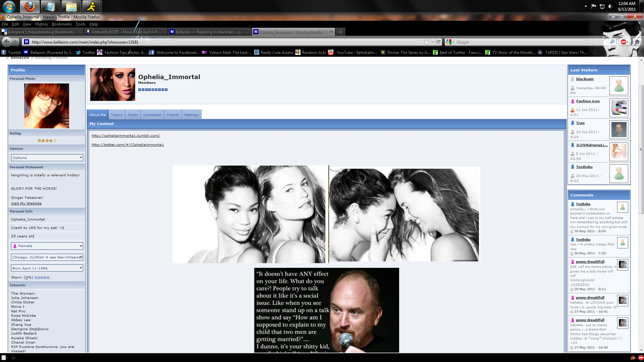Viewport: 644px width, 362px height.
Task: Open a new tab with plus icon
Action: pos(340,32)
